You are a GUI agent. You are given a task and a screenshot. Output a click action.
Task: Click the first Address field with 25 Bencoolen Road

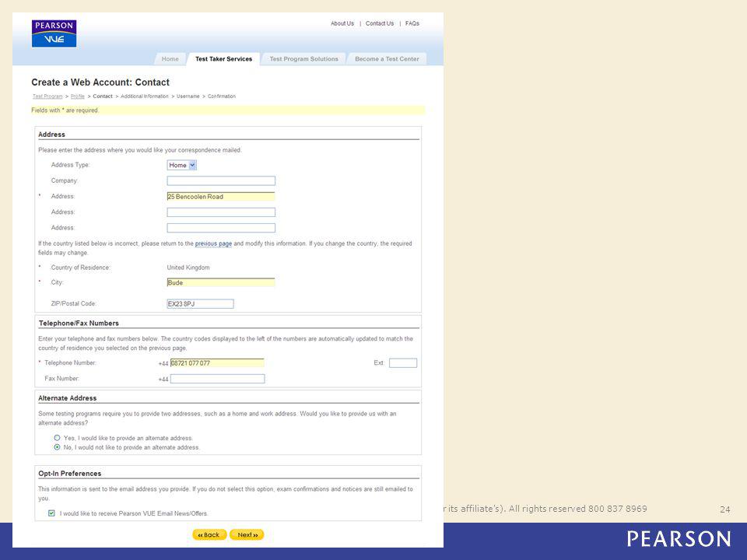(221, 197)
